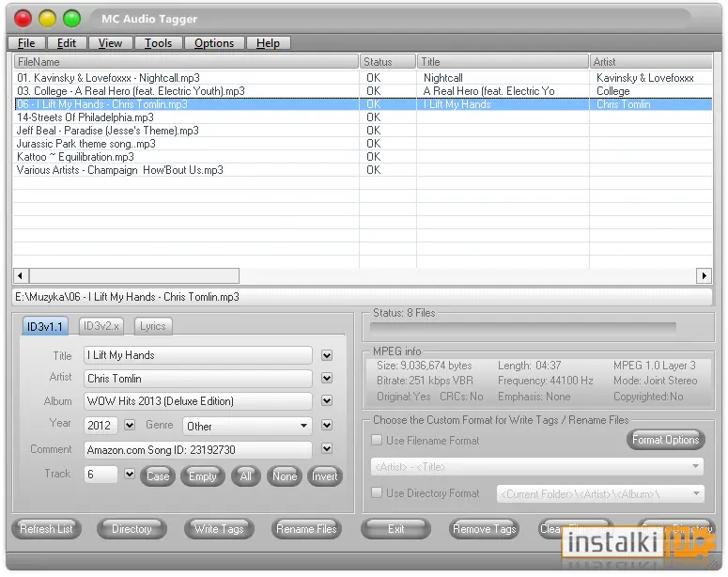The height and width of the screenshot is (577, 728).
Task: Click the Write Tags button
Action: [219, 529]
